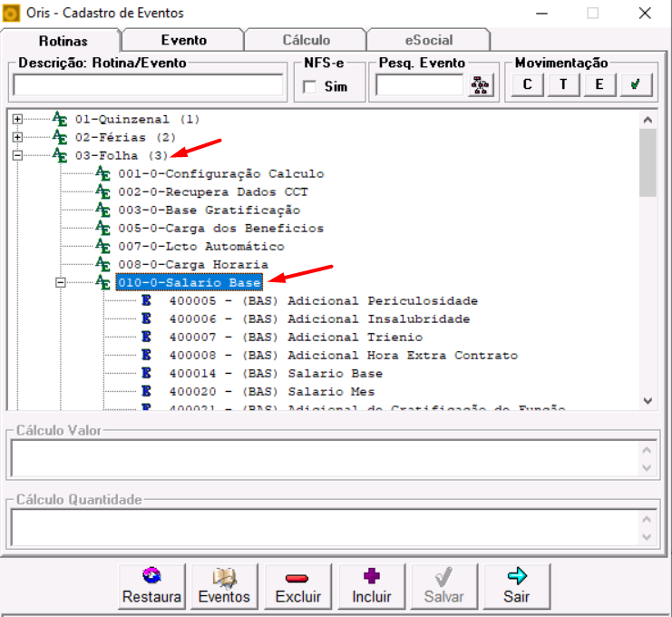
Task: Select event 400014 Salario Base
Action: (x=276, y=373)
